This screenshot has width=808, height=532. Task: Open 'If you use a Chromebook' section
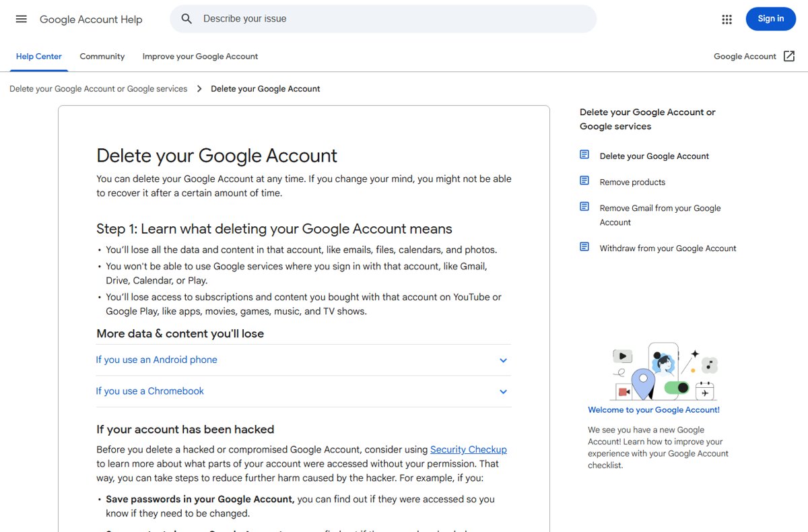[304, 391]
